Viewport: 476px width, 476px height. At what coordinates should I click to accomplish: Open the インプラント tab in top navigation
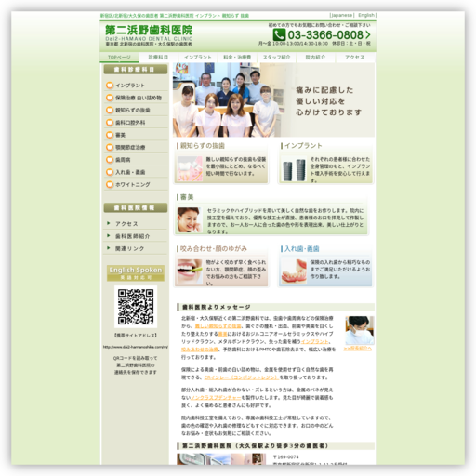[198, 58]
